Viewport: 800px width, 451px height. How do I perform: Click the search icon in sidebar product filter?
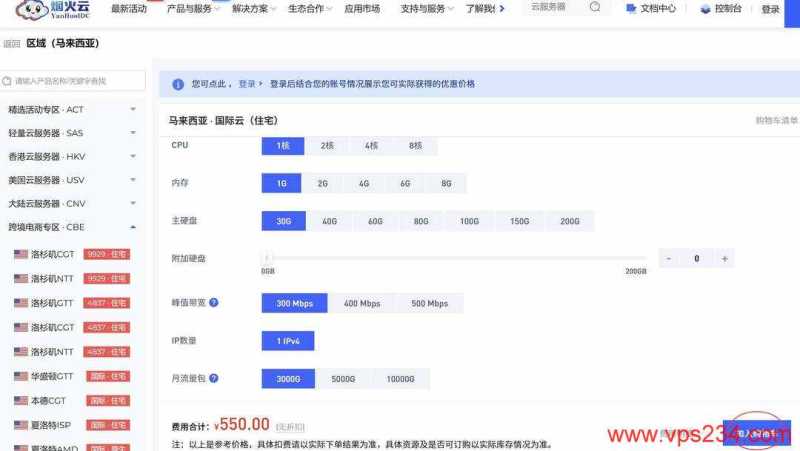pos(7,81)
